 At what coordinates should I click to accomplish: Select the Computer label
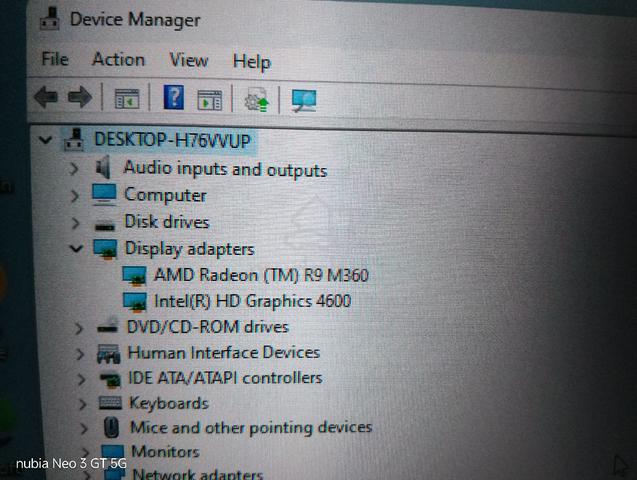tap(165, 195)
